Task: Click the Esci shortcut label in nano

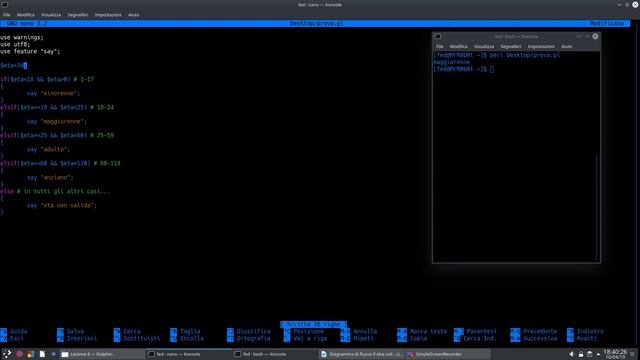Action: coord(17,338)
